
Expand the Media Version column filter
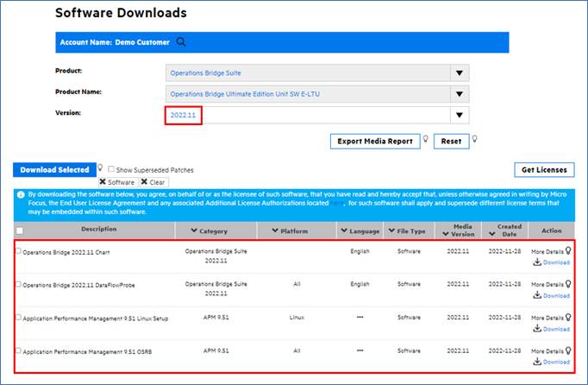446,234
